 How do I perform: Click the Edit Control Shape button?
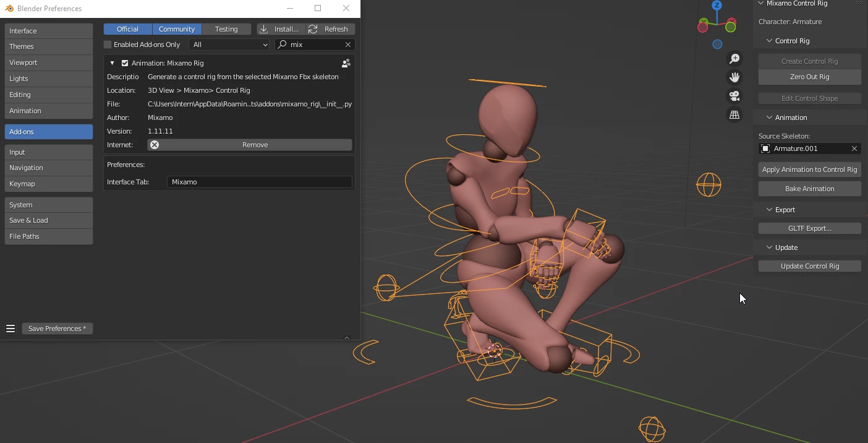pos(810,98)
